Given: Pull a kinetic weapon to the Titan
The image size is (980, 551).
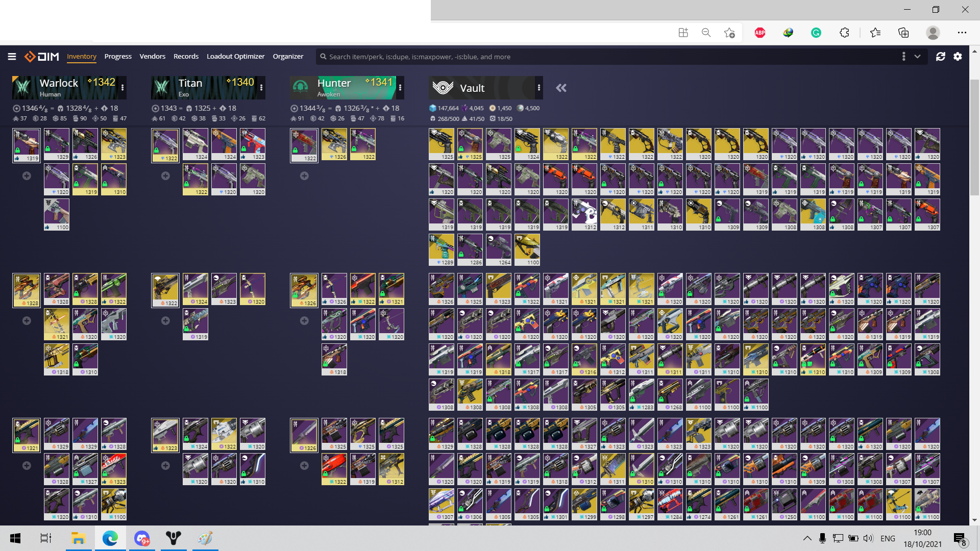Looking at the screenshot, I should point(165,176).
